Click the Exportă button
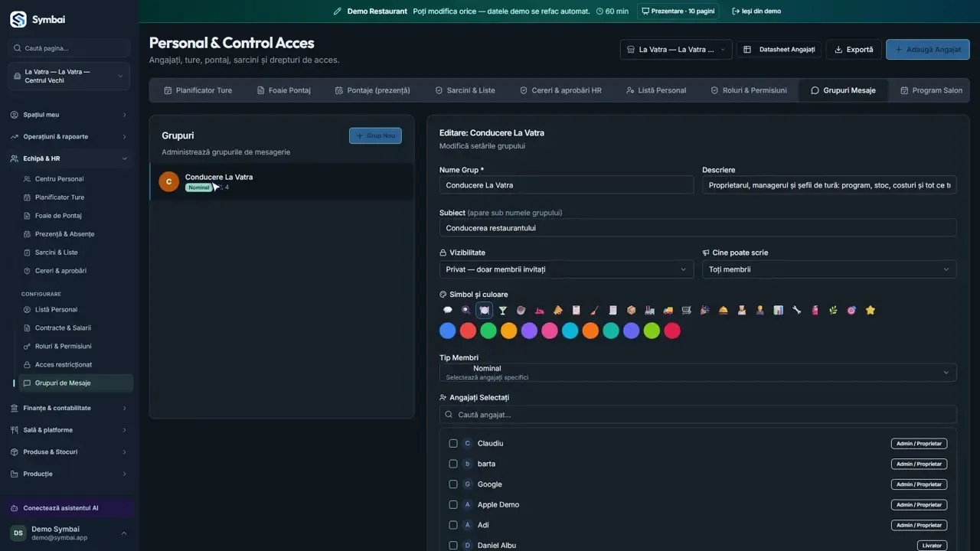 [x=854, y=50]
